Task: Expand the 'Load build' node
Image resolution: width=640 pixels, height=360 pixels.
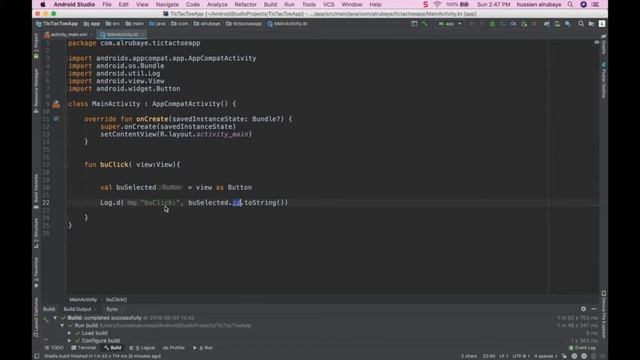Action: point(69,333)
